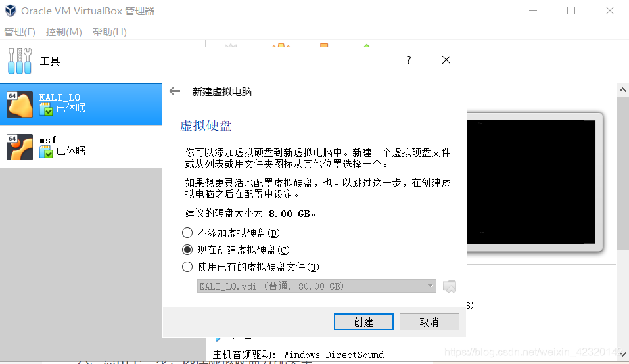The width and height of the screenshot is (629, 364).
Task: Click the wizard back arrow
Action: [175, 91]
